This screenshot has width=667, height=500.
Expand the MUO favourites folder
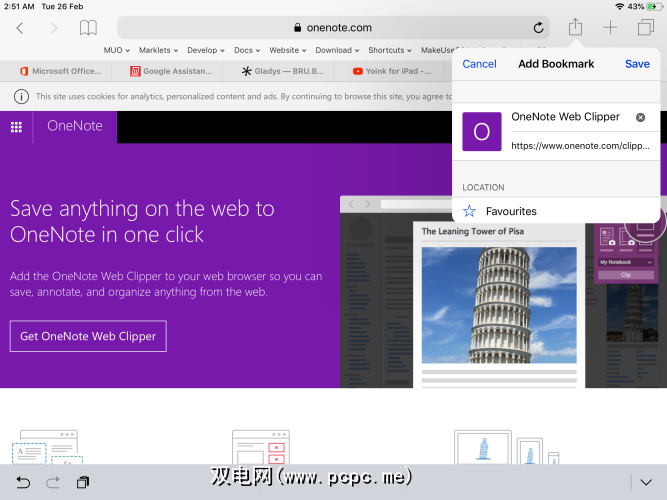[117, 50]
